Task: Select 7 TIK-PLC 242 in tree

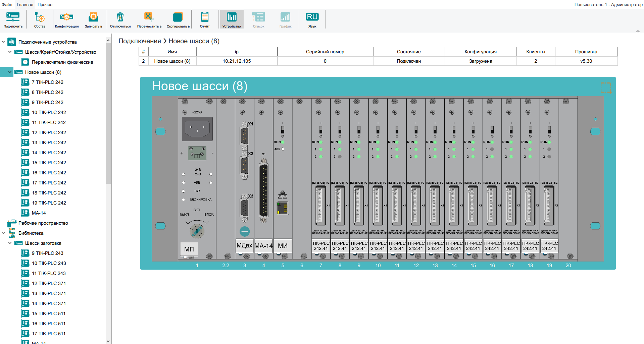Action: coord(47,82)
